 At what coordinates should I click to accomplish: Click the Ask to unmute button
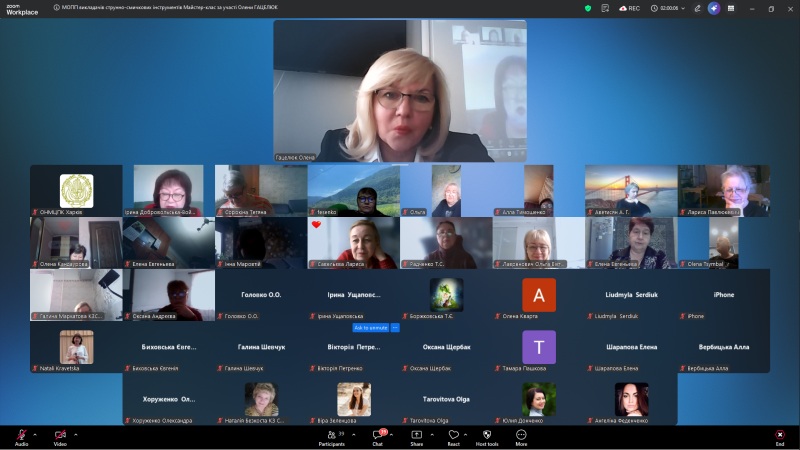tap(370, 327)
